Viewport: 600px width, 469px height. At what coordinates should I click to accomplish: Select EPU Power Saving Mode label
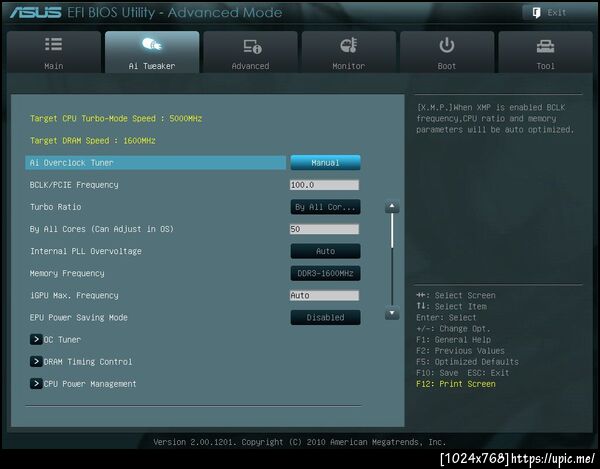pos(79,318)
